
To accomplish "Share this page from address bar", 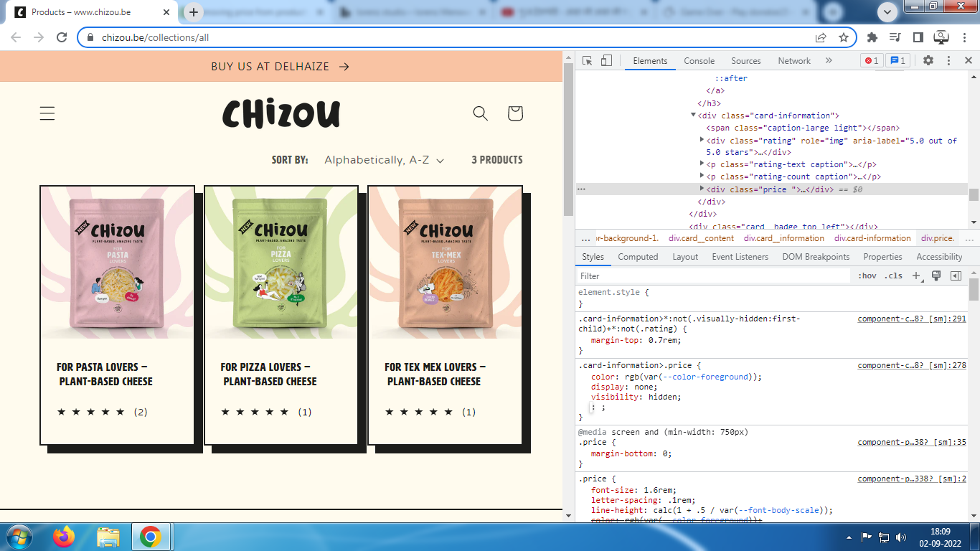I will click(x=821, y=37).
